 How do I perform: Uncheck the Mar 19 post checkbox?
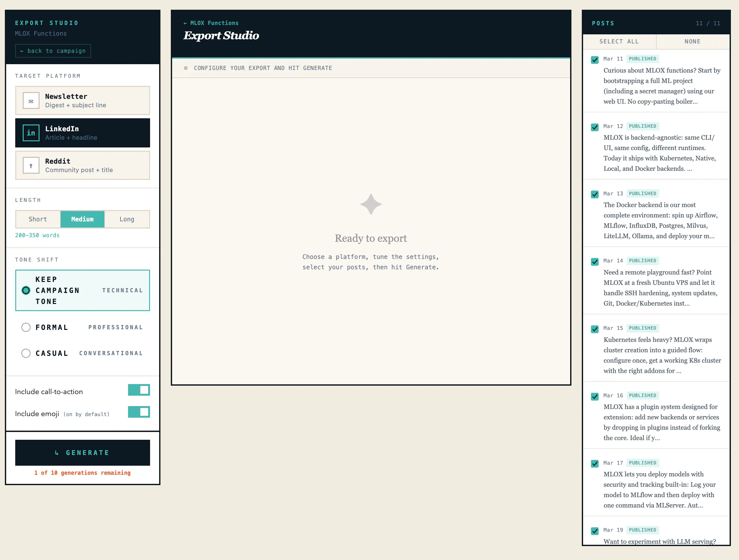pyautogui.click(x=595, y=531)
